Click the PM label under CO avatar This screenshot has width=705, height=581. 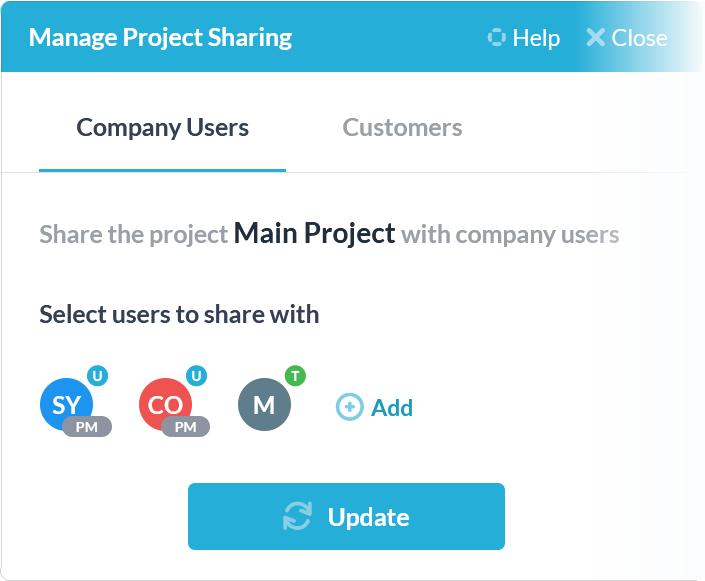(186, 426)
